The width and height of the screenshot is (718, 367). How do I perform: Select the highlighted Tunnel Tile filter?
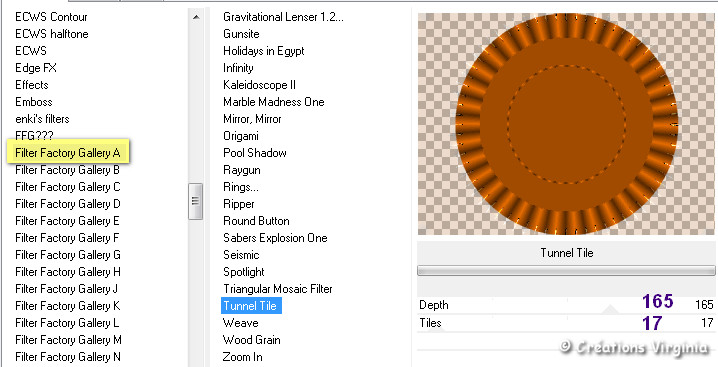coord(251,306)
